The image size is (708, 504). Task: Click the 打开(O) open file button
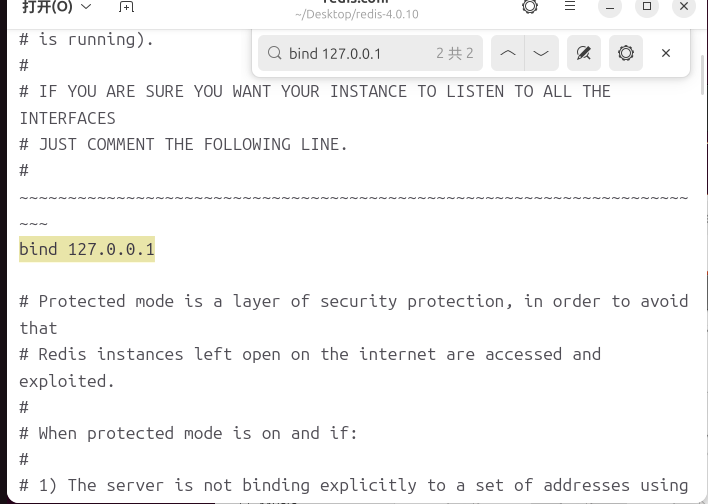(47, 7)
